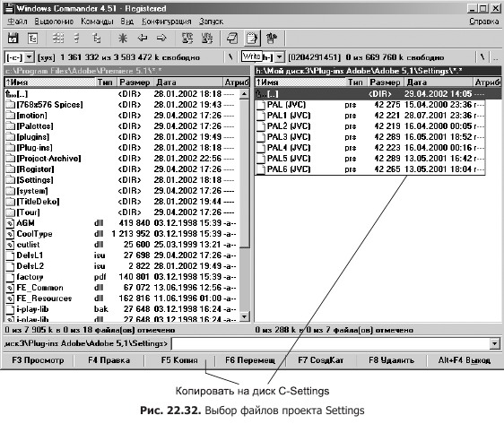This screenshot has width=504, height=424.
Task: Click the F5 Копия button
Action: click(179, 360)
